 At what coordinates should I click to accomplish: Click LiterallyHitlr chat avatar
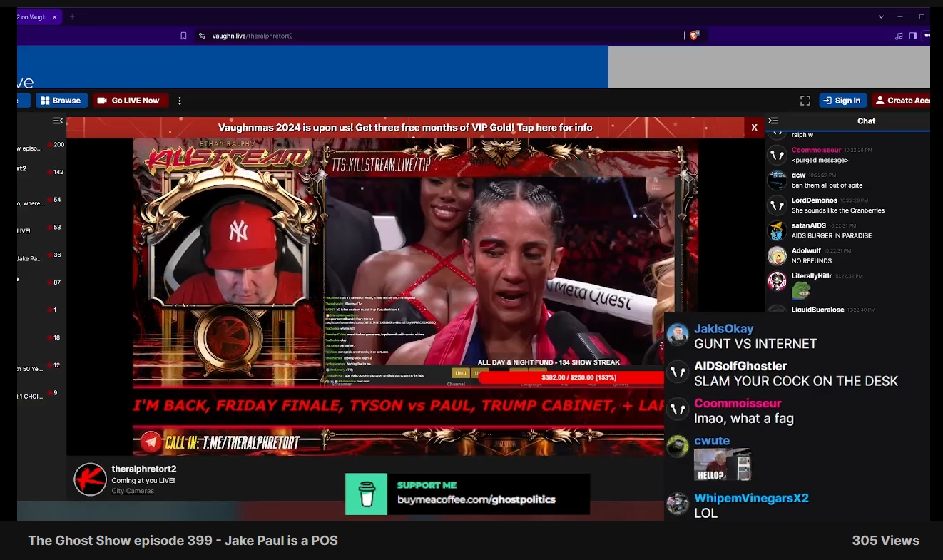tap(777, 281)
